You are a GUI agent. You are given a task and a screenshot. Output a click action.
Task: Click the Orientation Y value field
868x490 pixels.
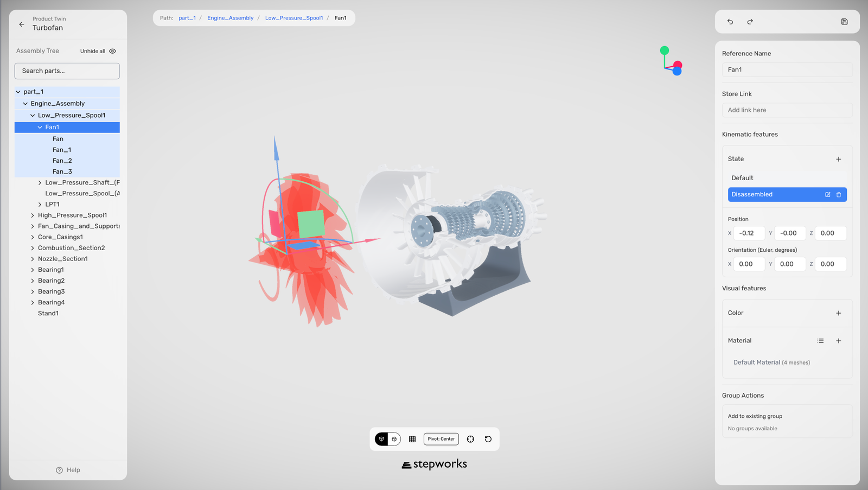790,264
